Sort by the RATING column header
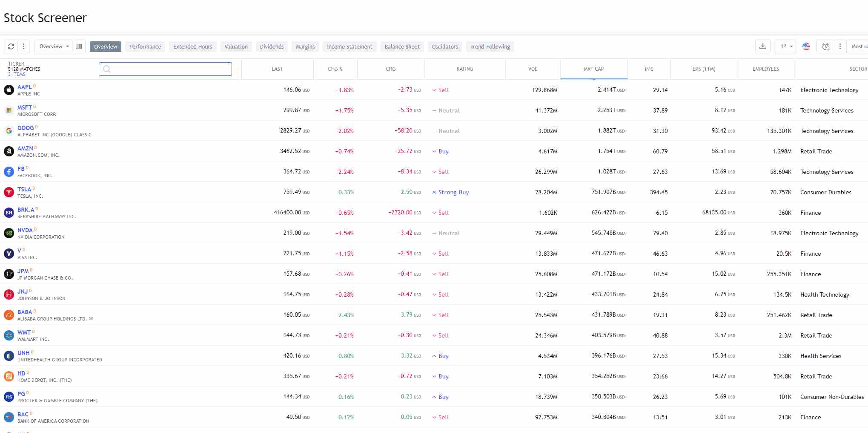 point(464,69)
